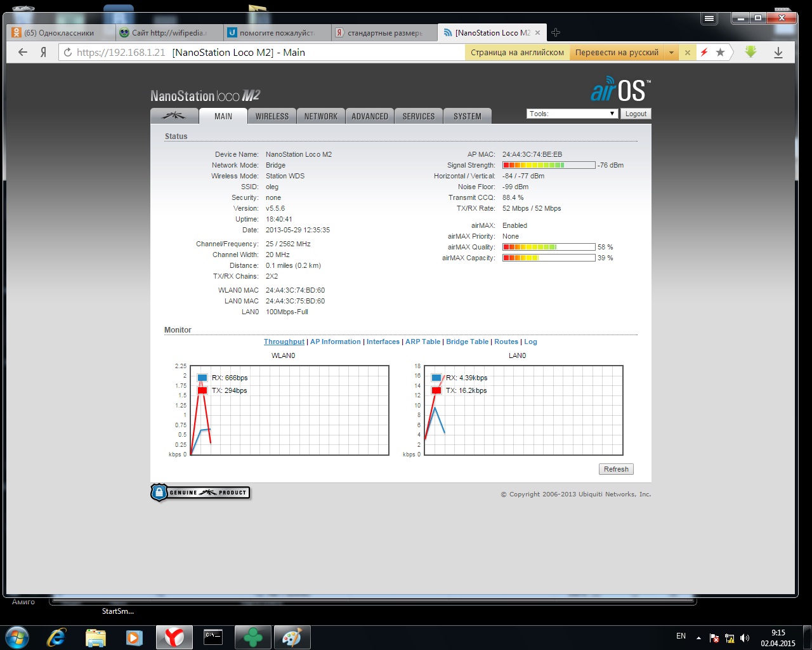Expand the translation options arrow
This screenshot has height=650, width=812.
click(x=671, y=53)
